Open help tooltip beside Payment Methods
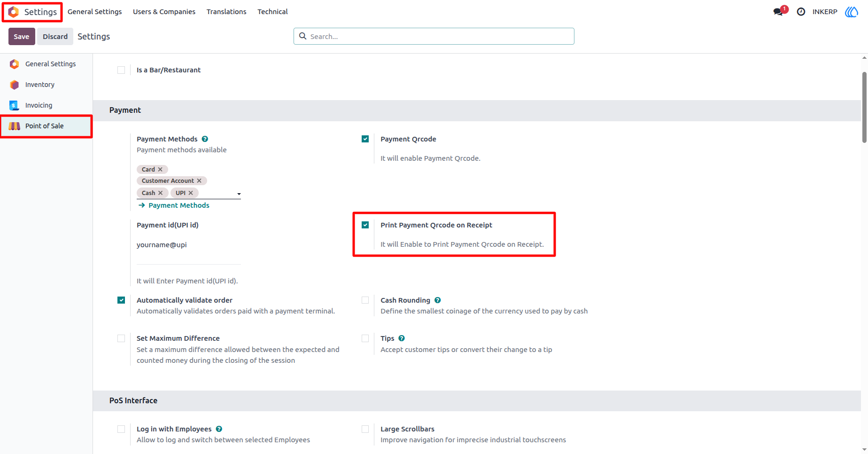The image size is (868, 454). point(205,139)
